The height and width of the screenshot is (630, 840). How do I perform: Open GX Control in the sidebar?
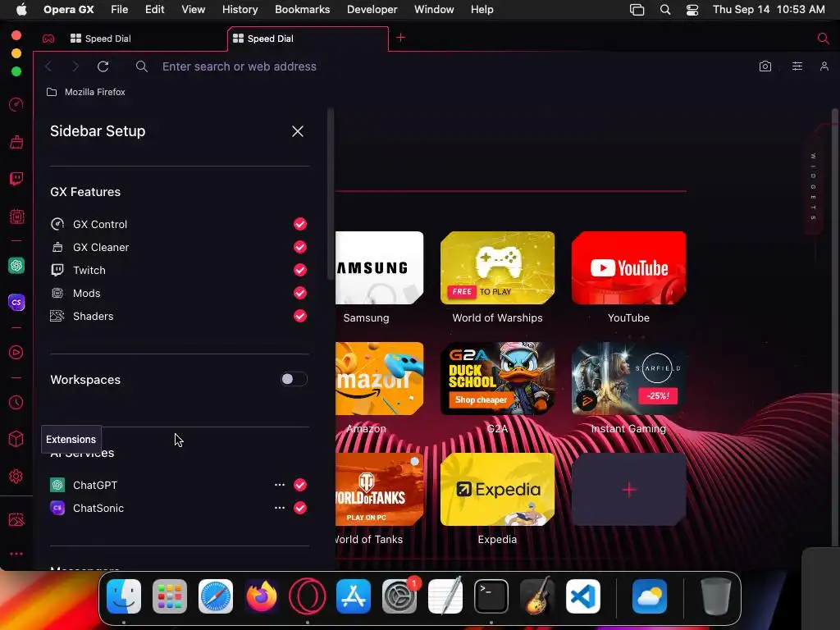16,104
